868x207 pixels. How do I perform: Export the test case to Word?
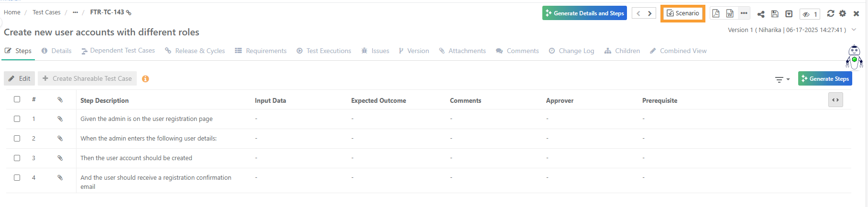[x=730, y=13]
